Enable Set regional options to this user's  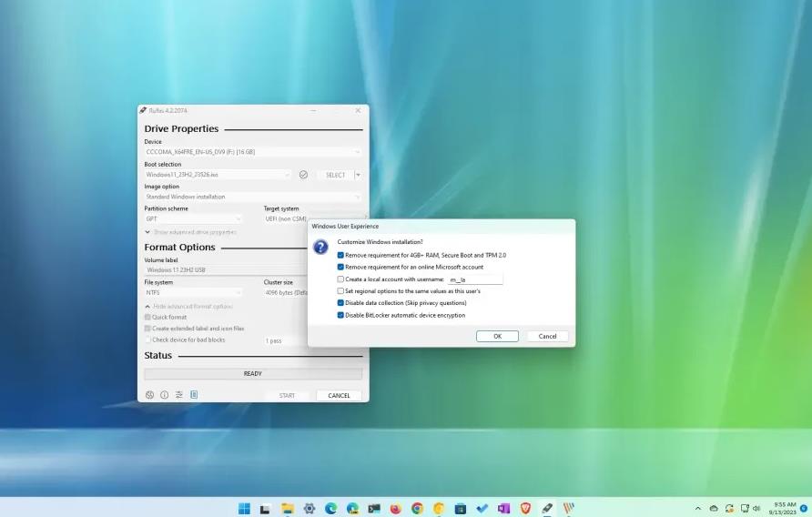tap(340, 291)
